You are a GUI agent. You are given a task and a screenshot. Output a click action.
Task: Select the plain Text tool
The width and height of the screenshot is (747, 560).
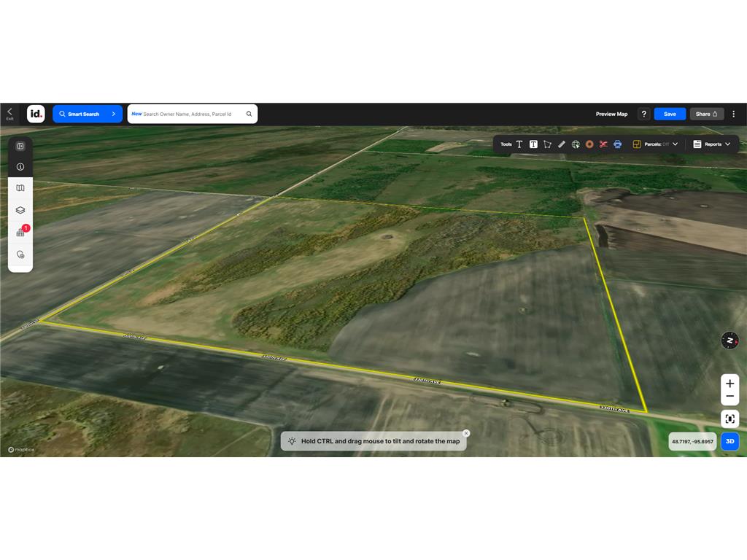[x=519, y=144]
